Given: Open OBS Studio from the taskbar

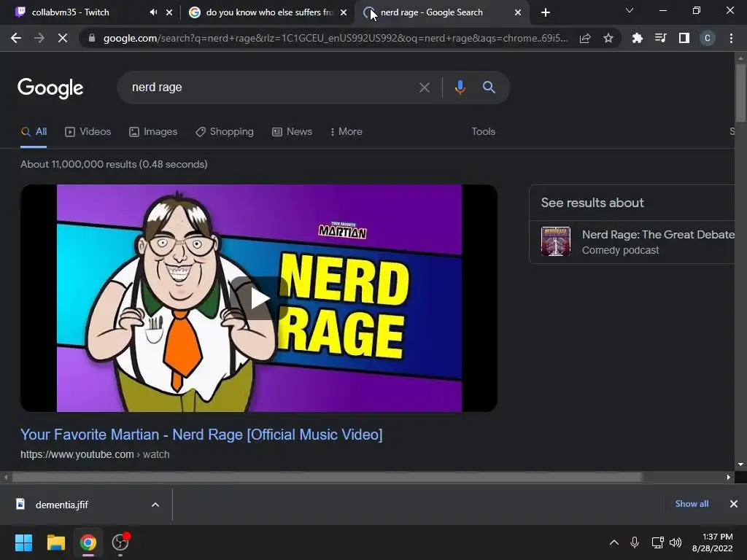Looking at the screenshot, I should [120, 542].
